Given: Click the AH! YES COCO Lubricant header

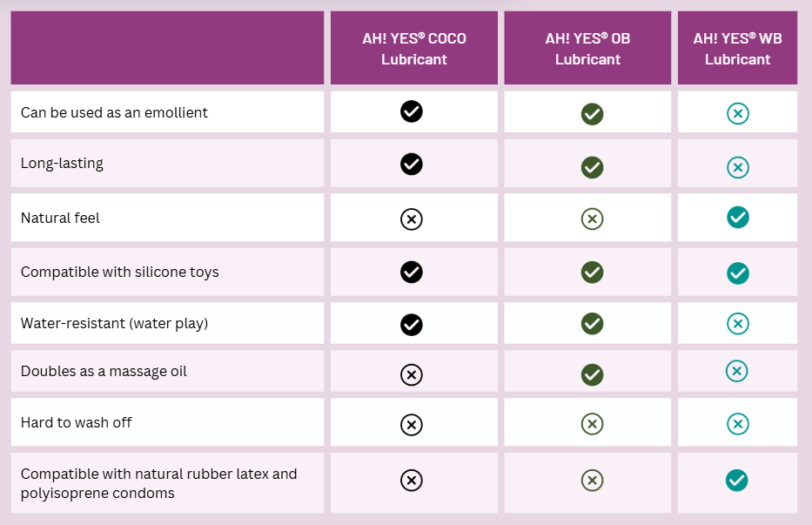Looking at the screenshot, I should click(x=414, y=49).
